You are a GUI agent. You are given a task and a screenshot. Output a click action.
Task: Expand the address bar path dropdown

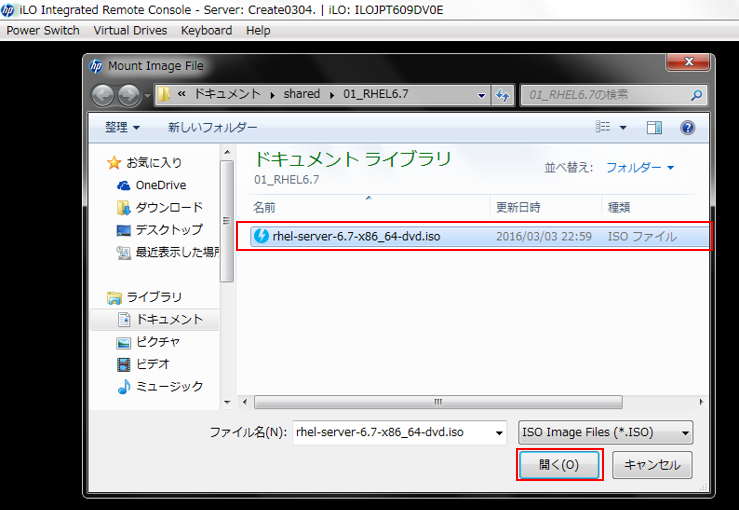481,95
